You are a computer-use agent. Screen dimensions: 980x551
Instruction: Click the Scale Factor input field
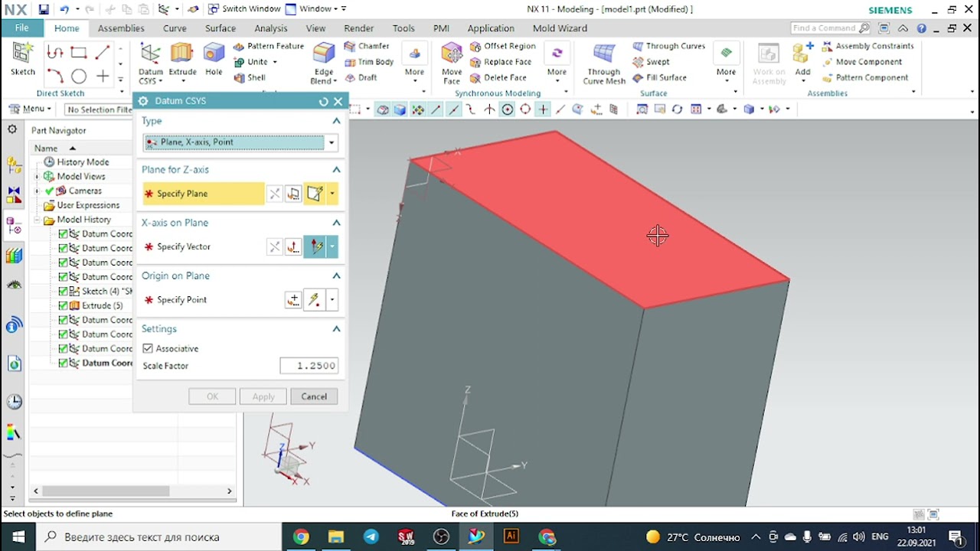click(309, 366)
